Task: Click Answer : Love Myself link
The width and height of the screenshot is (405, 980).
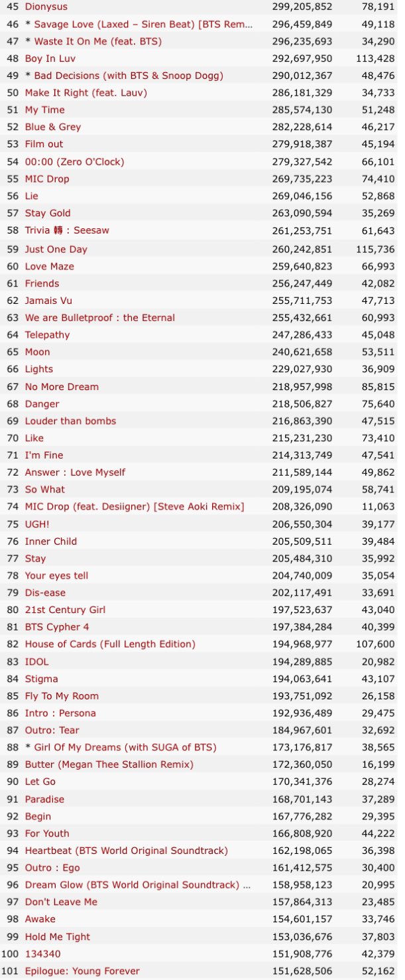Action: point(75,472)
